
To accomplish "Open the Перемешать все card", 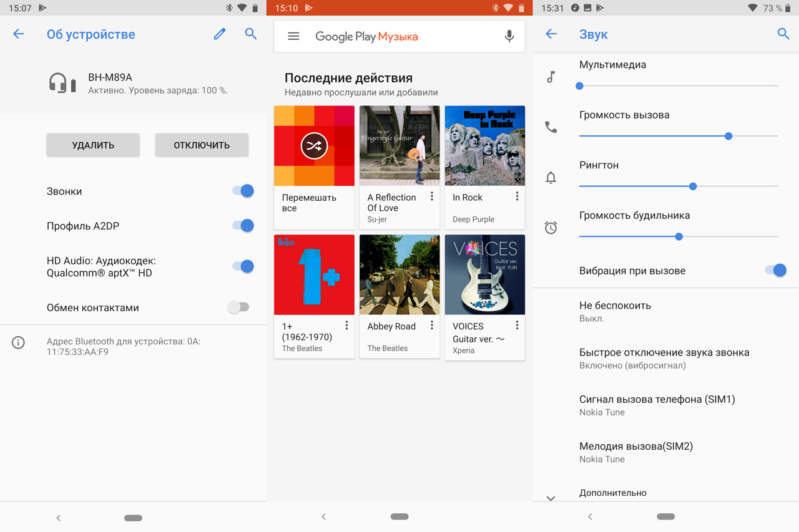I will (x=314, y=167).
